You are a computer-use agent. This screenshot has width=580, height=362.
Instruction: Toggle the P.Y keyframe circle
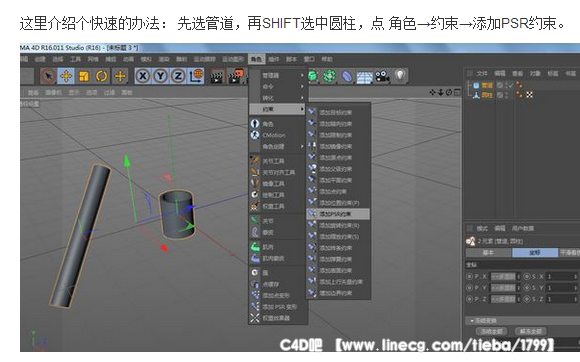(x=470, y=288)
